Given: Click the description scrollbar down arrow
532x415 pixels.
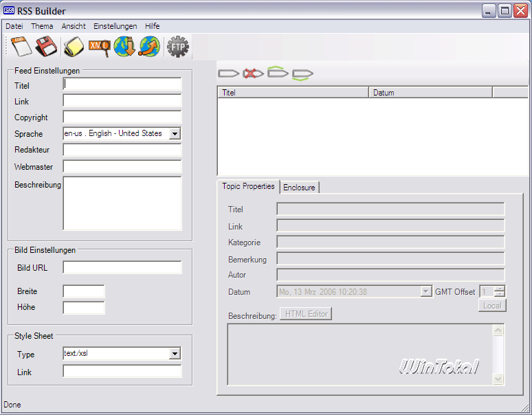Looking at the screenshot, I should click(x=498, y=379).
